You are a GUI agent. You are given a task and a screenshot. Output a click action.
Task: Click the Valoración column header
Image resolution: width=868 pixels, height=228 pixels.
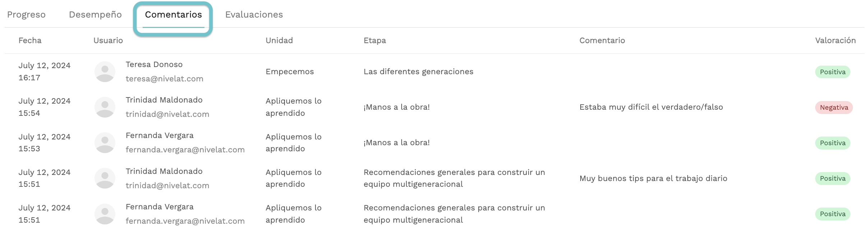(x=835, y=41)
